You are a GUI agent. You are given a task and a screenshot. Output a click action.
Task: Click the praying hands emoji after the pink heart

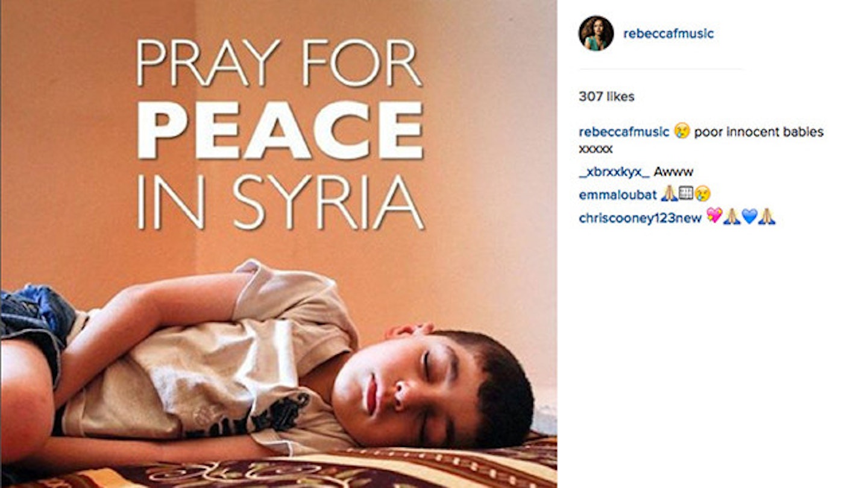pos(732,217)
